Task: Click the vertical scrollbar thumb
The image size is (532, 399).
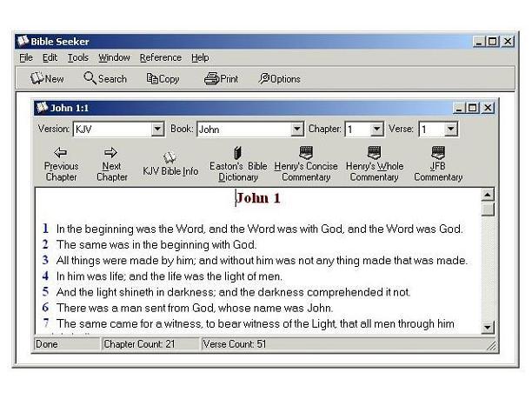Action: [x=488, y=209]
